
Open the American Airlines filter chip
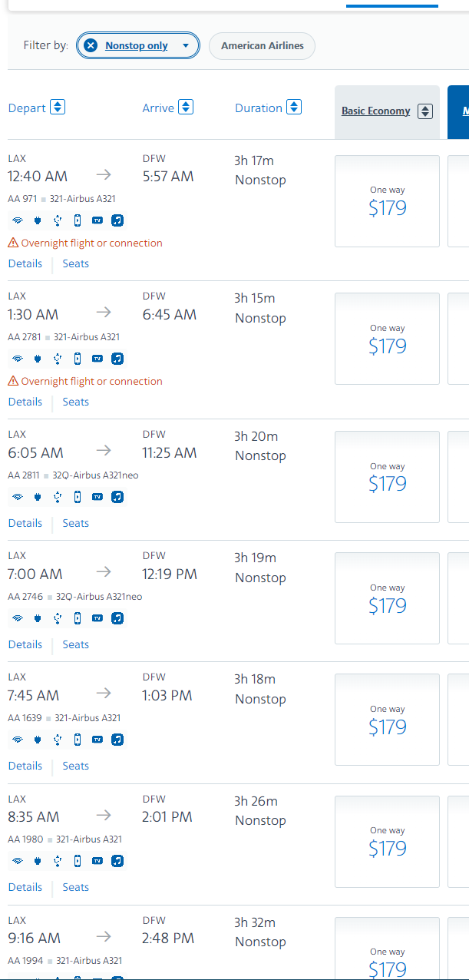click(x=263, y=46)
